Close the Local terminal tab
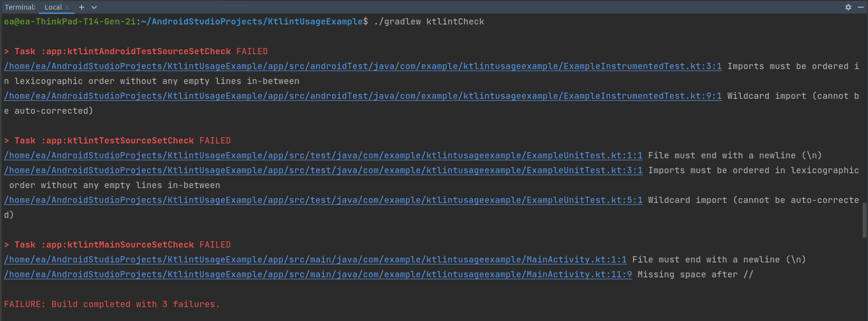Viewport: 868px width, 321px height. pyautogui.click(x=67, y=7)
